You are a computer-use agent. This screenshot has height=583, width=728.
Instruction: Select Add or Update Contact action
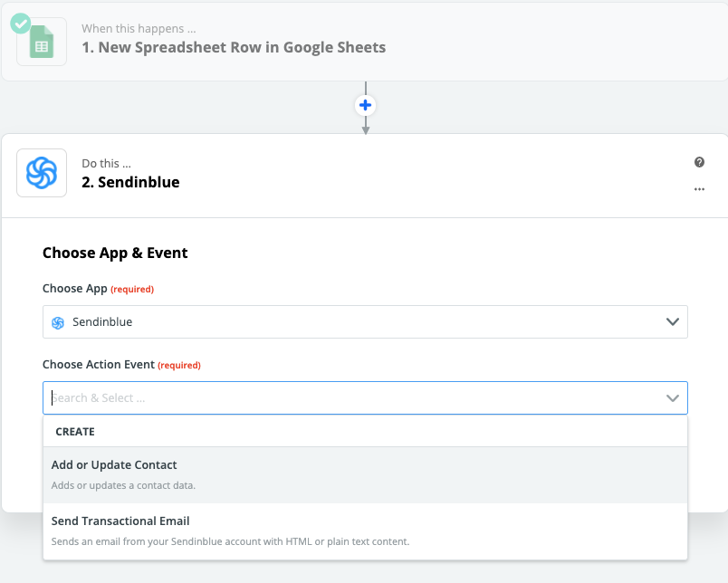[365, 475]
